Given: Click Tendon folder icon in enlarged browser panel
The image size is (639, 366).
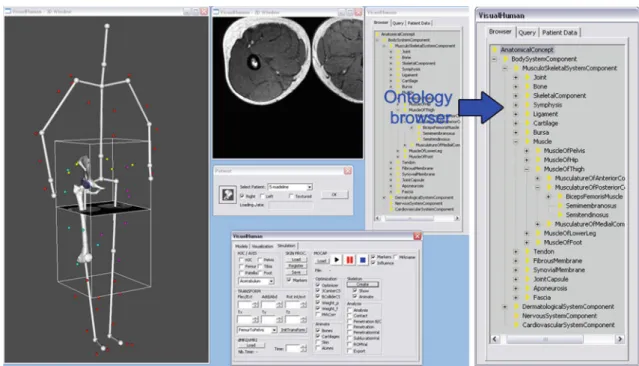Looking at the screenshot, I should pos(527,251).
